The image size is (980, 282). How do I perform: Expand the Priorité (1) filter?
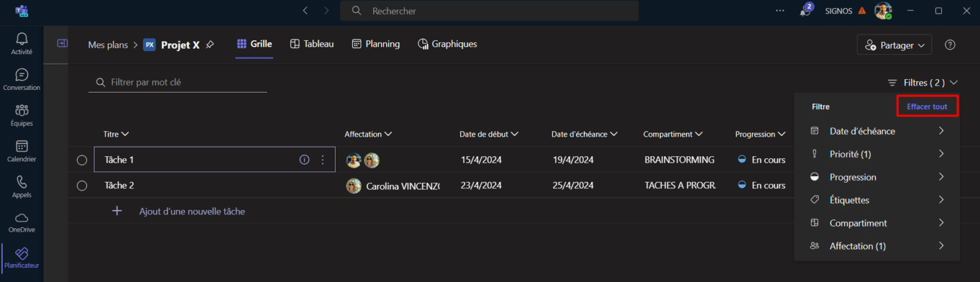pyautogui.click(x=877, y=154)
